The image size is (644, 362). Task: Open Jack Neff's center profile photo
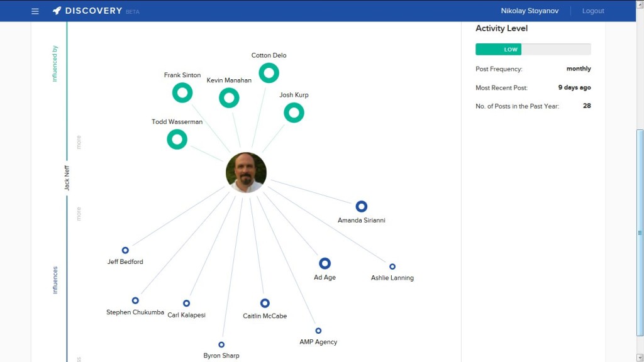246,172
